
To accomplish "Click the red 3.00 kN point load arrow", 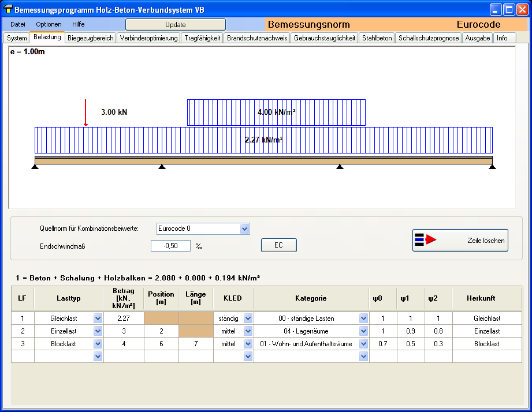I will (x=85, y=113).
